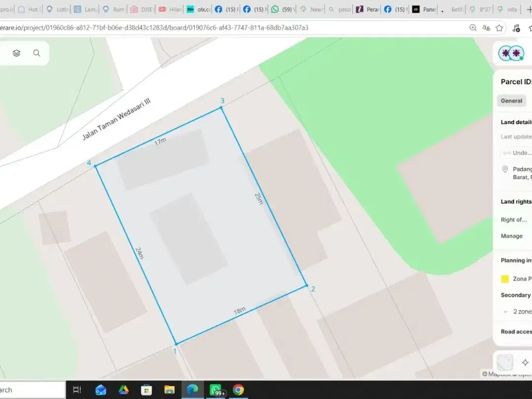
Task: Click the Right of... land rights entry
Action: (514, 220)
